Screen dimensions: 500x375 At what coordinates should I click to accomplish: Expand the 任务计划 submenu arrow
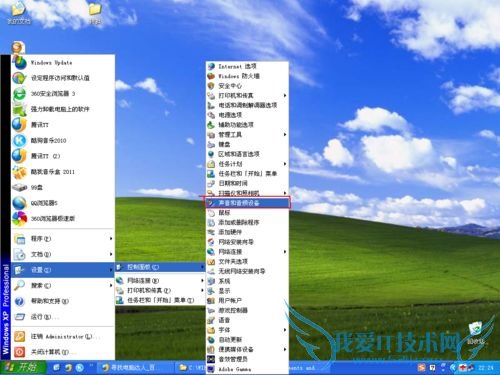tap(285, 164)
